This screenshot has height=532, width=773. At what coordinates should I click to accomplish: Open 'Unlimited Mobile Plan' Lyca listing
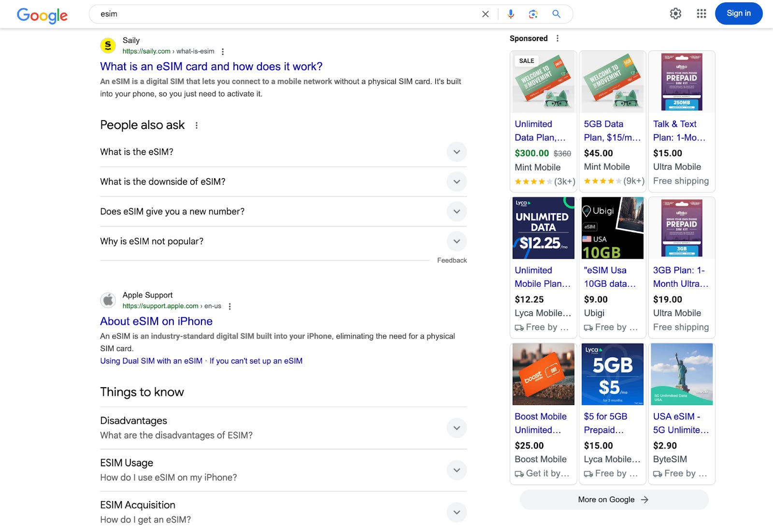coord(543,277)
